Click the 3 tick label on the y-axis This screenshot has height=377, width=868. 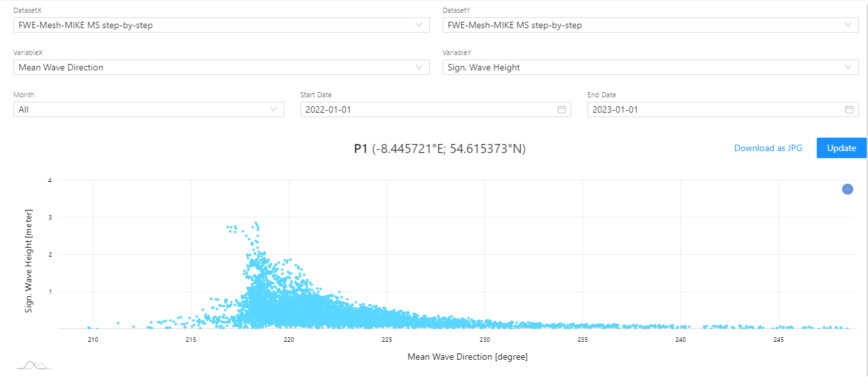49,218
